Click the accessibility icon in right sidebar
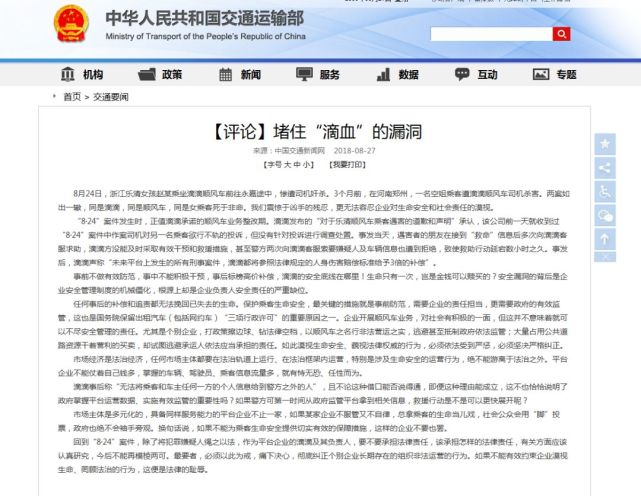The width and height of the screenshot is (641, 496). point(605,190)
